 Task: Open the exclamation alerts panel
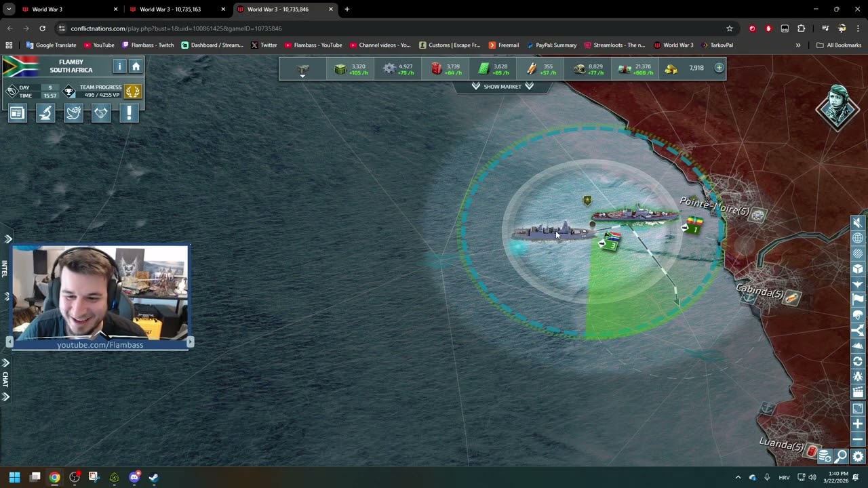129,113
